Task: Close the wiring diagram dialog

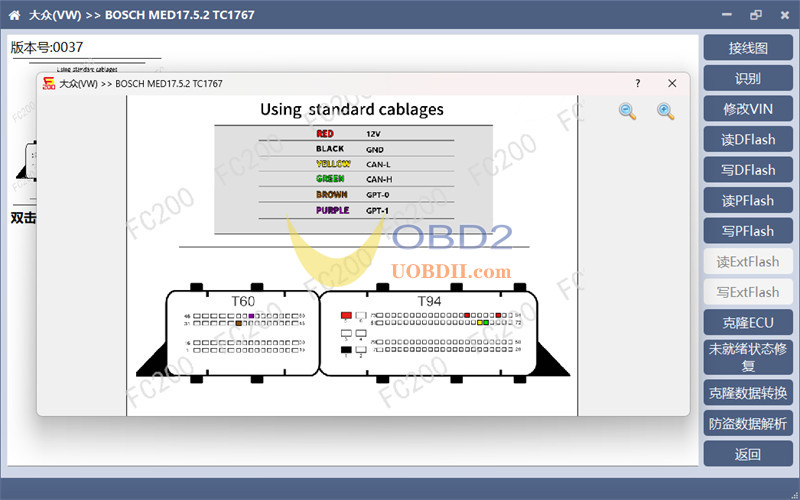Action: pos(672,84)
